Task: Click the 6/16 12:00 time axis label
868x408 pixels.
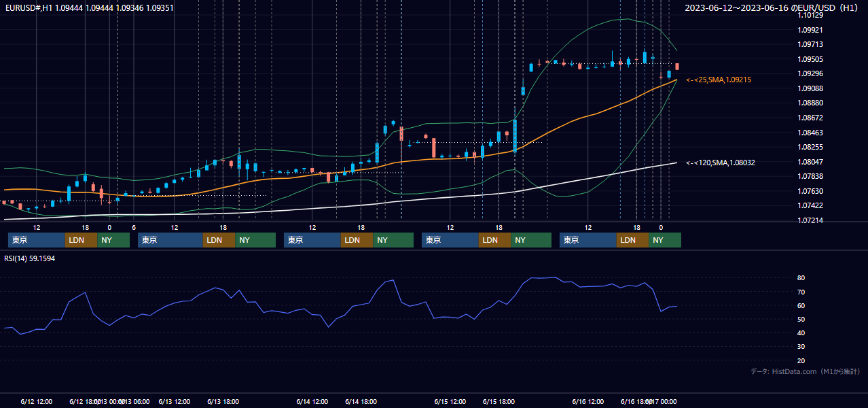Action: pyautogui.click(x=588, y=402)
